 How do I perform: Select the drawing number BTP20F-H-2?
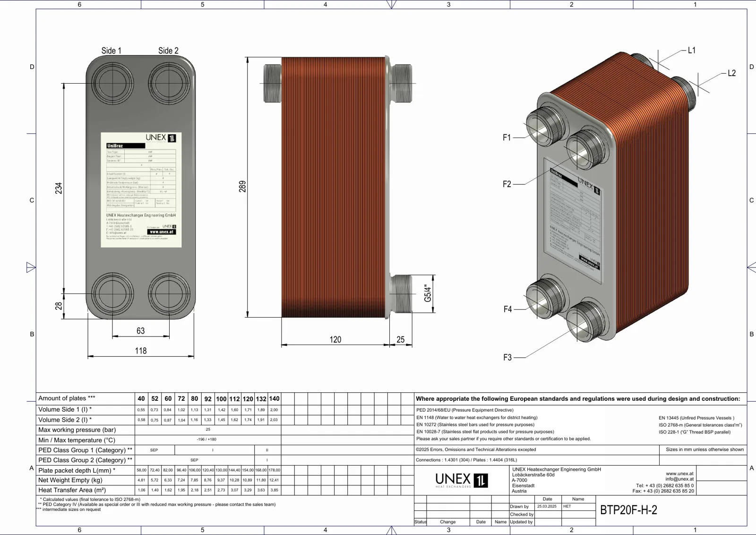[x=628, y=510]
